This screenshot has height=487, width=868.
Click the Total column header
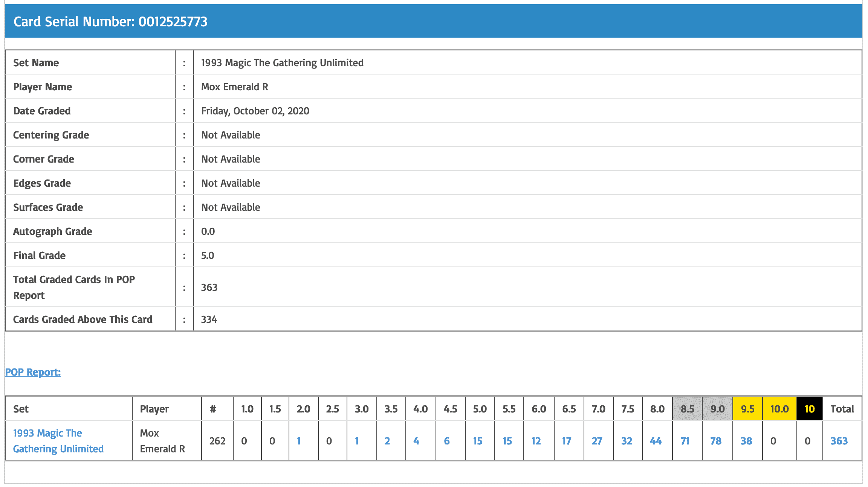(x=842, y=409)
